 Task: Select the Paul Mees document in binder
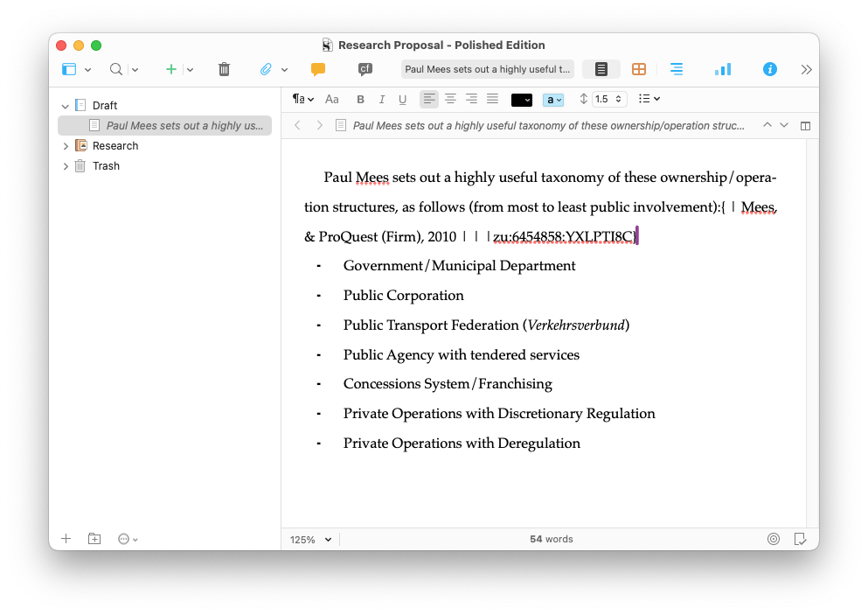(165, 126)
